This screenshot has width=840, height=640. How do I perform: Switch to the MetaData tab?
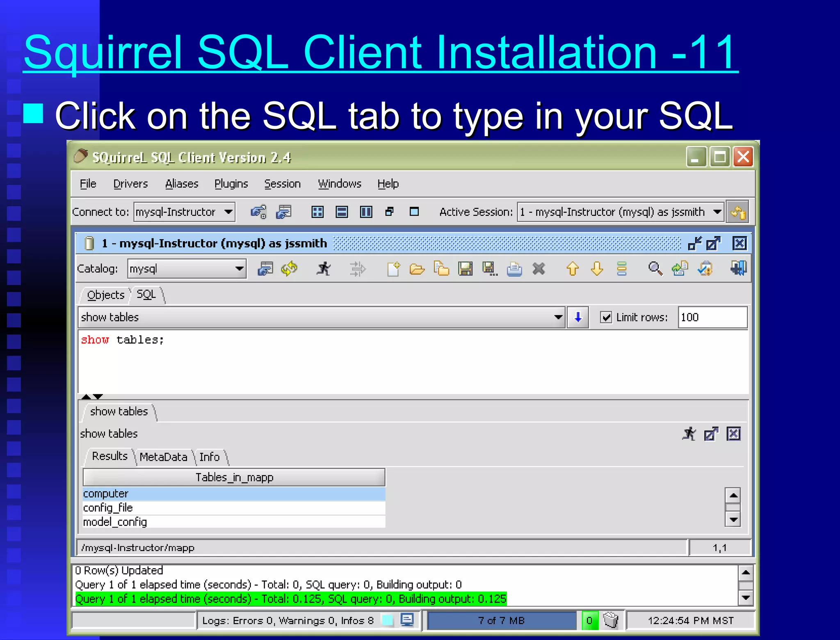tap(163, 457)
